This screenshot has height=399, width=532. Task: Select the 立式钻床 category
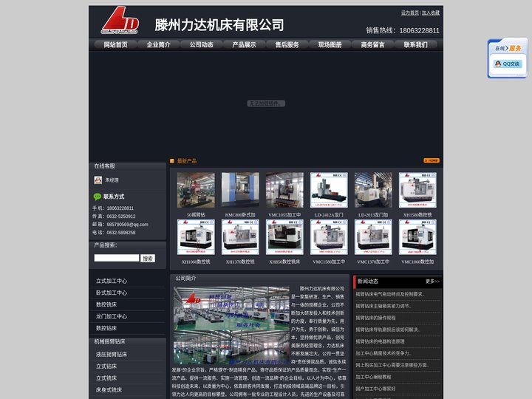point(106,366)
